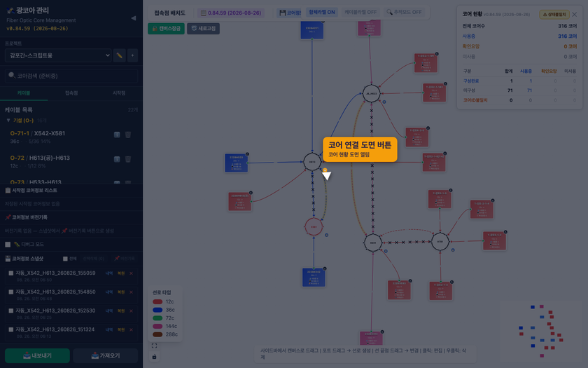Viewport: 588px width, 368px height.
Task: Delete cable O-72 with its trash icon
Action: pyautogui.click(x=128, y=159)
